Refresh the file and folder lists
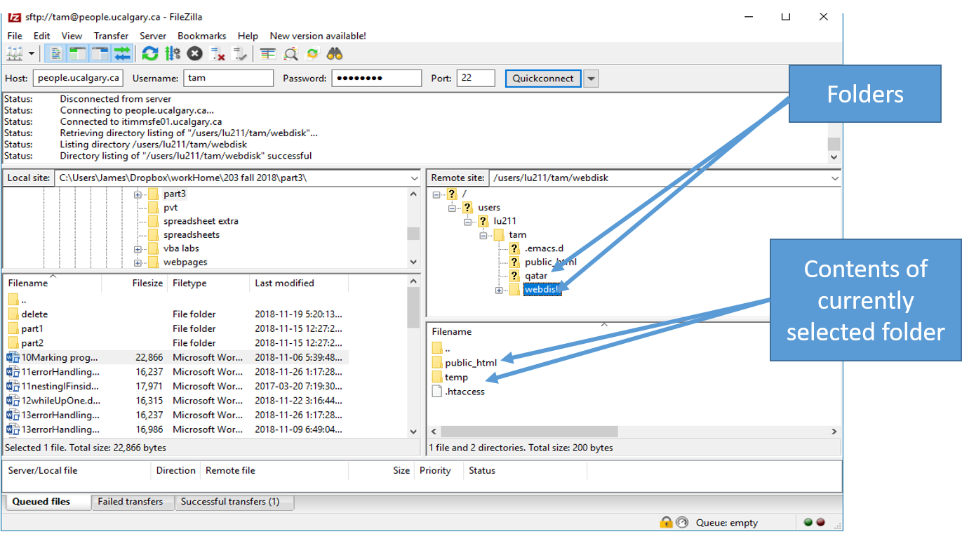Viewport: 962px width, 560px height. (x=149, y=54)
